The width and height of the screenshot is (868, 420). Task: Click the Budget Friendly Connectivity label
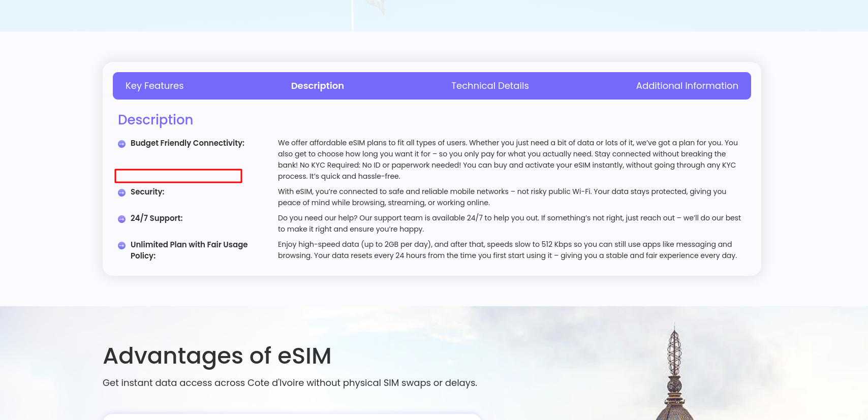tap(187, 143)
